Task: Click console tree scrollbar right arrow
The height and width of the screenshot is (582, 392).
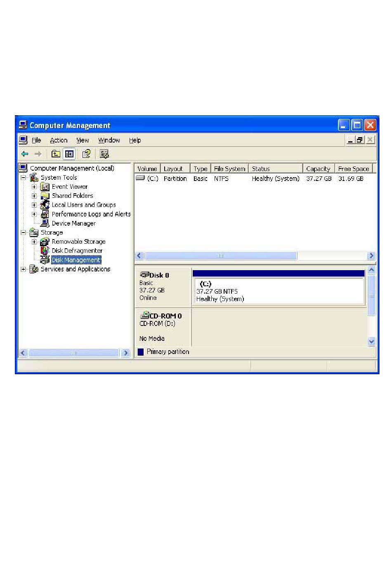Action: [x=126, y=353]
